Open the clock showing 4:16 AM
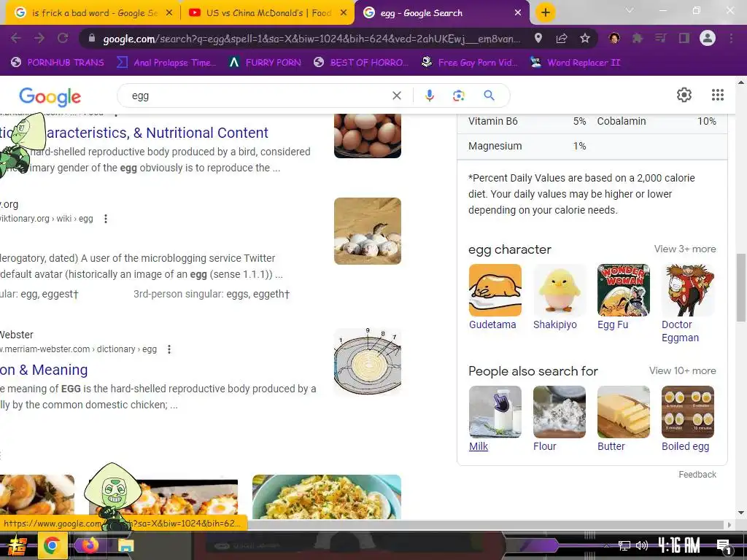The image size is (747, 560). coord(679,545)
